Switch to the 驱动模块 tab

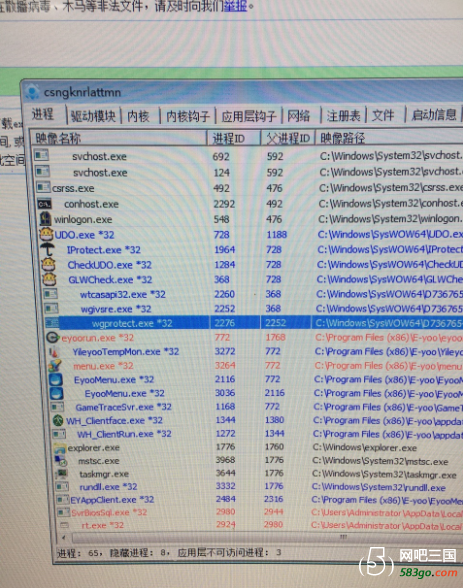pyautogui.click(x=93, y=116)
